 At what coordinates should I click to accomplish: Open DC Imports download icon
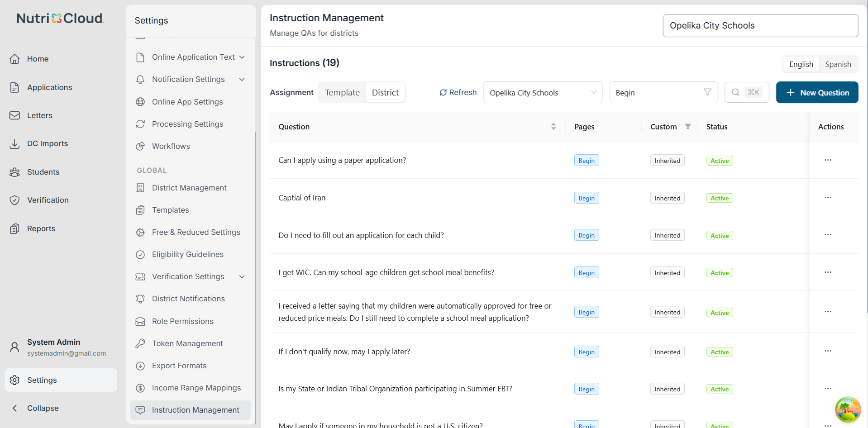(x=14, y=144)
